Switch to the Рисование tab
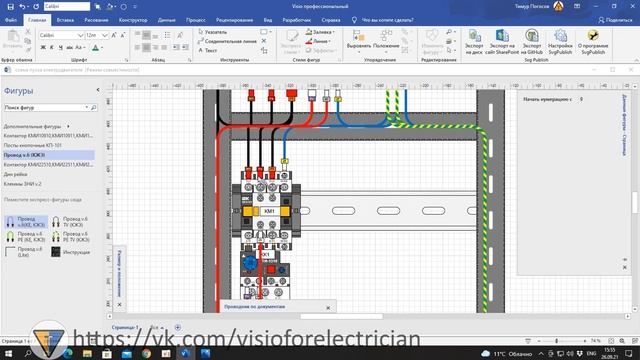The height and width of the screenshot is (360, 640). coord(96,20)
